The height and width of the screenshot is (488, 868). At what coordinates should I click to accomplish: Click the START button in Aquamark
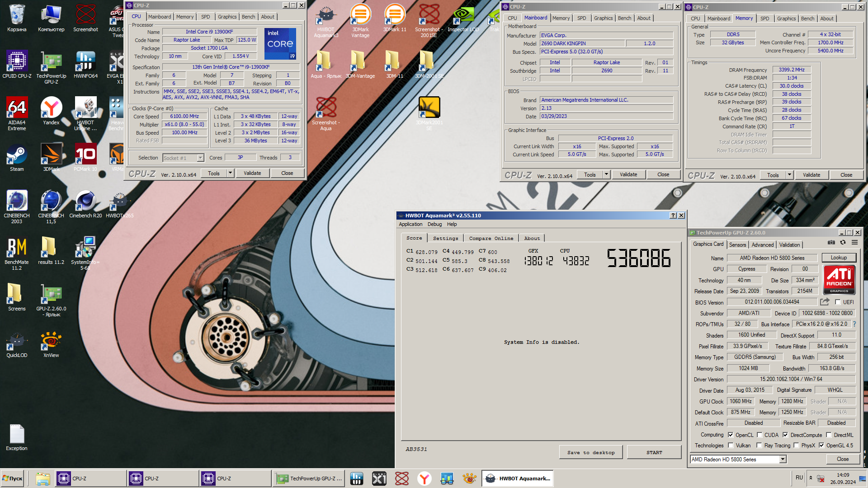click(x=654, y=452)
